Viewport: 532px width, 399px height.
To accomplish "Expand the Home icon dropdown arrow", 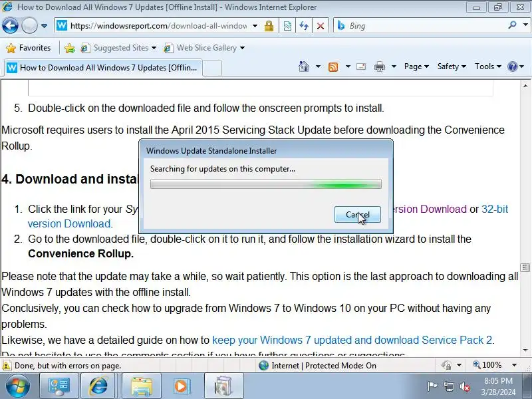I will (x=318, y=66).
